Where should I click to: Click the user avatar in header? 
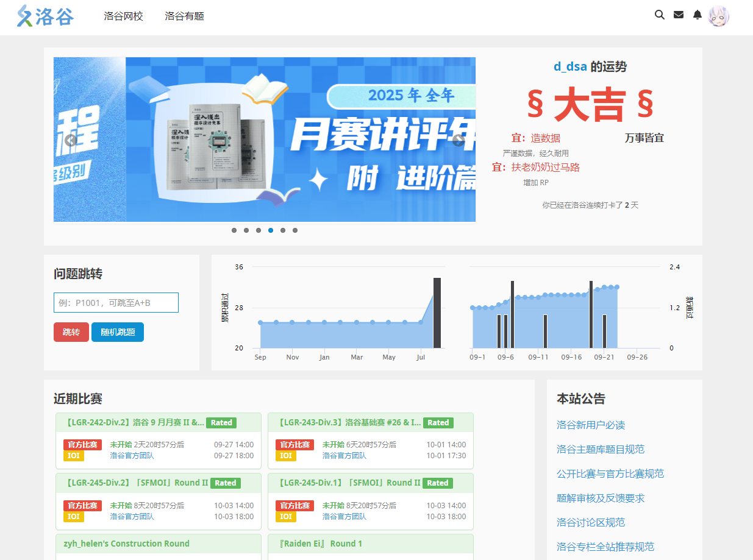(x=719, y=16)
